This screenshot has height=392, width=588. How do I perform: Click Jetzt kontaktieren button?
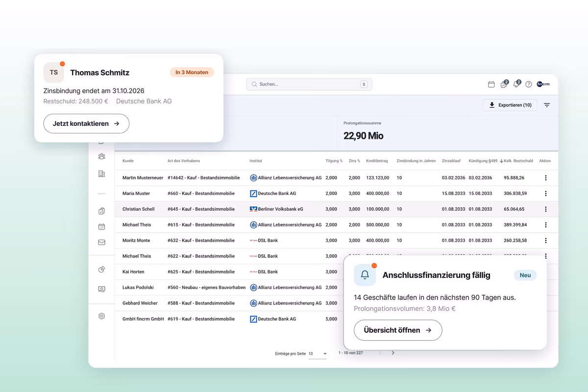point(86,123)
